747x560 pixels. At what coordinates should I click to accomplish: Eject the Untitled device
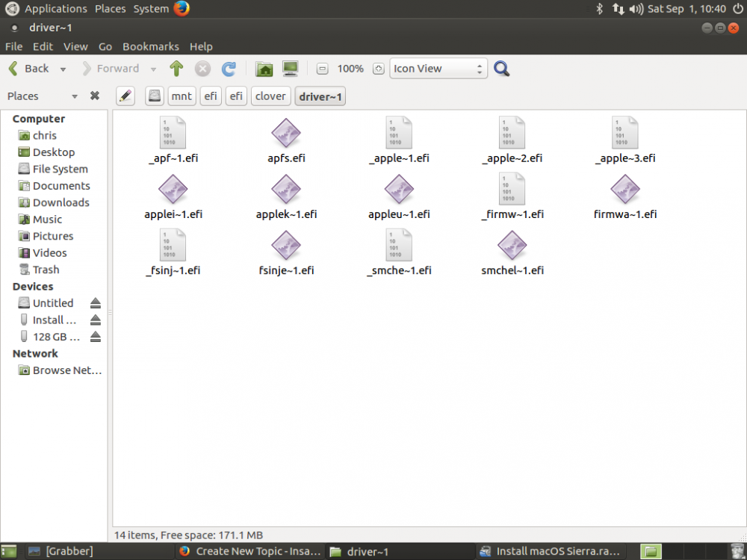[x=96, y=303]
